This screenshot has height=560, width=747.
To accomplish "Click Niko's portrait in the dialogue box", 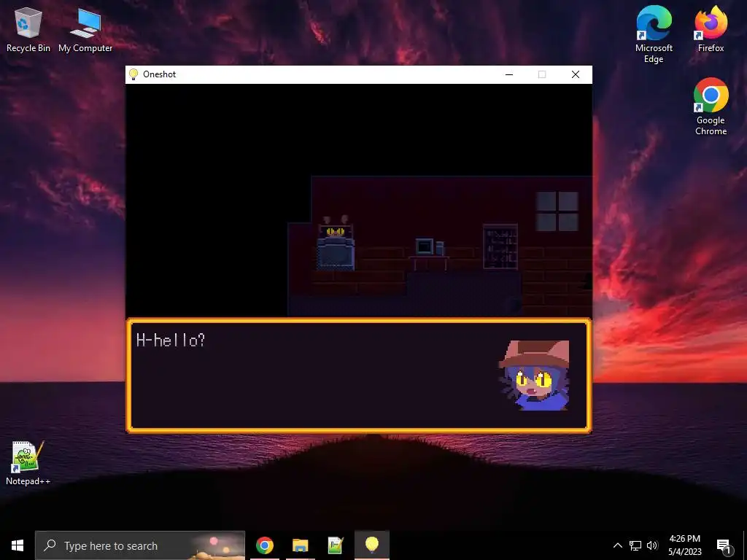I will coord(534,375).
